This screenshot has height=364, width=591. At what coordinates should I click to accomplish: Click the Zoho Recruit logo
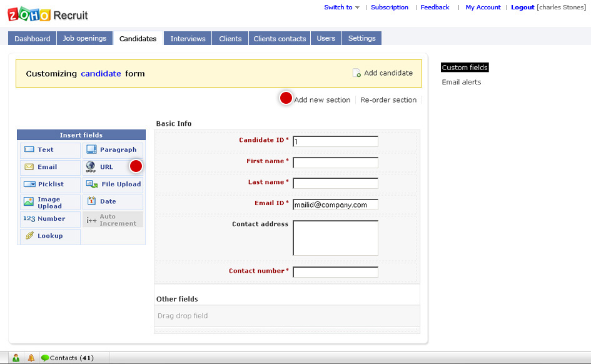48,14
